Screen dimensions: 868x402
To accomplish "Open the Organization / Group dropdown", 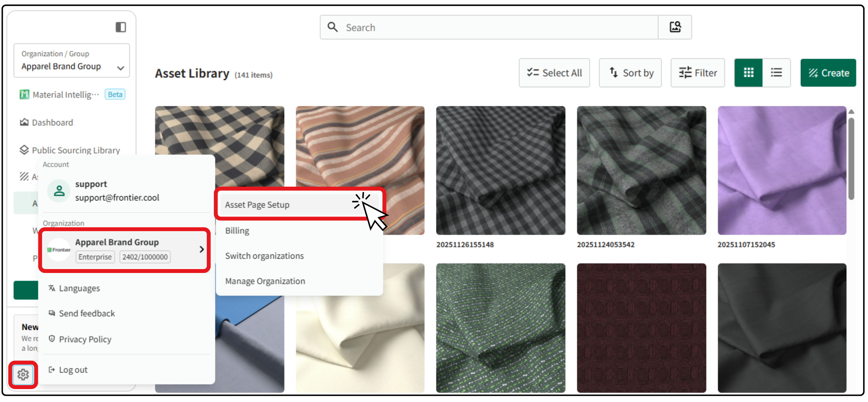I will (x=71, y=61).
